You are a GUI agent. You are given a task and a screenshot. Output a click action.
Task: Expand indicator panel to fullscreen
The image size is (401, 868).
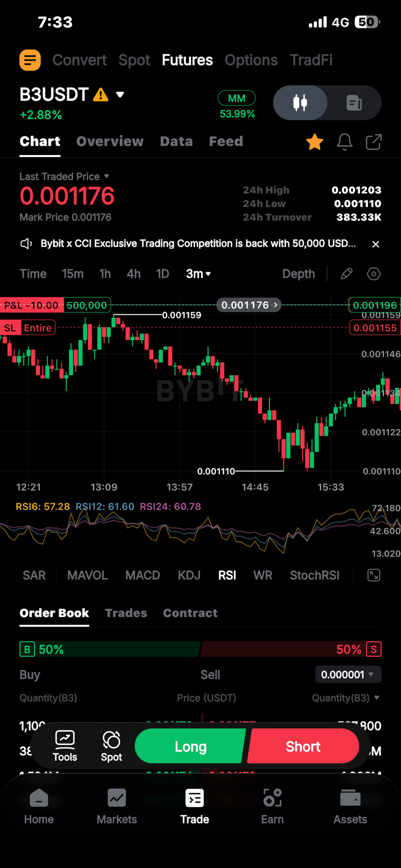click(x=373, y=575)
